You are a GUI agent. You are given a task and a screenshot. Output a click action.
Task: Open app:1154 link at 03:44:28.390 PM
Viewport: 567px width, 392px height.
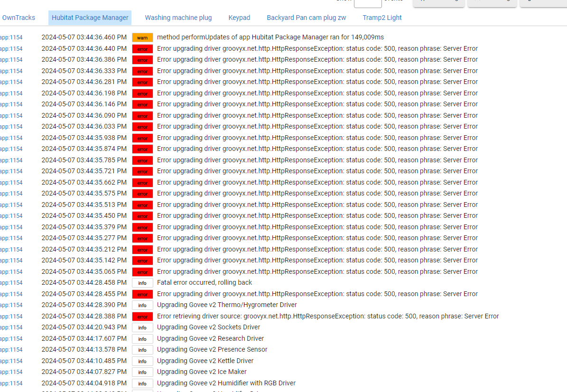[x=11, y=305]
